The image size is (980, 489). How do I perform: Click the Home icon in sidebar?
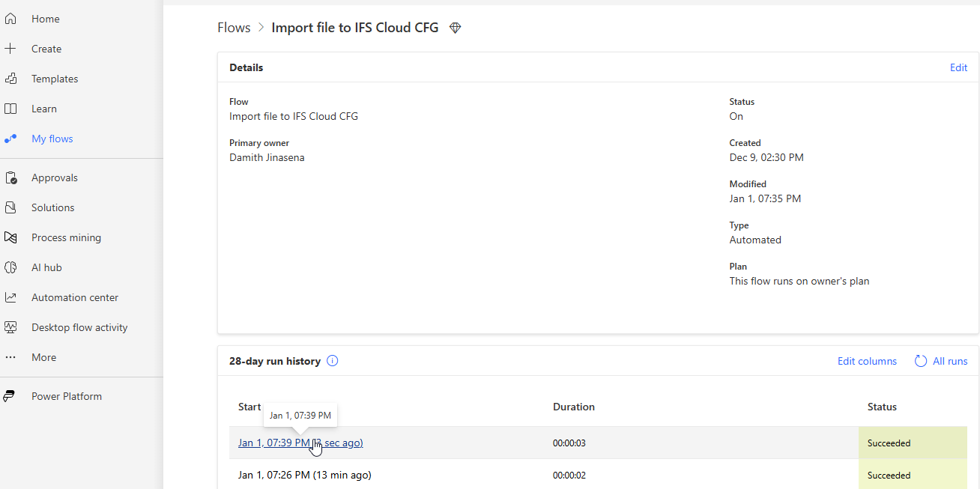(x=10, y=19)
